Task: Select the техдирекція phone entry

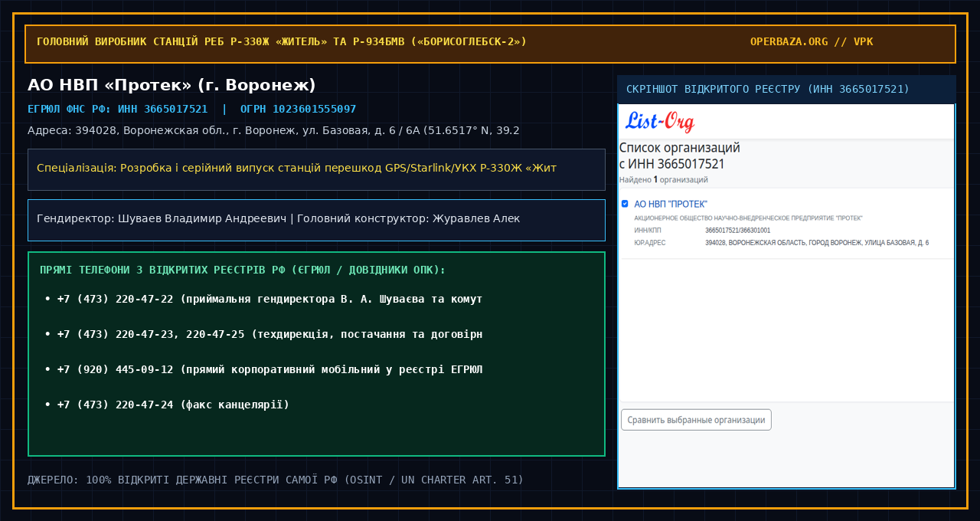Action: 263,334
